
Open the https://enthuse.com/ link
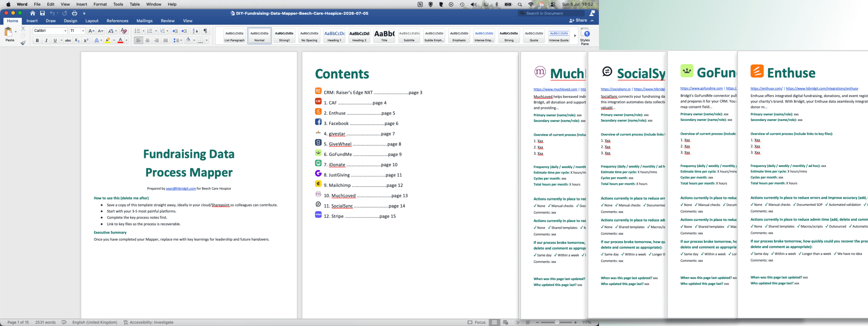(766, 88)
